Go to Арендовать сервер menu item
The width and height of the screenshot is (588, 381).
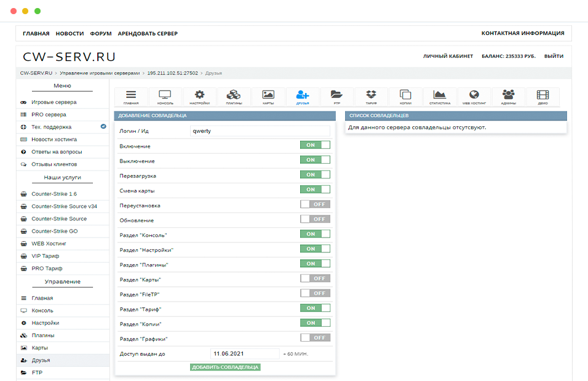148,34
